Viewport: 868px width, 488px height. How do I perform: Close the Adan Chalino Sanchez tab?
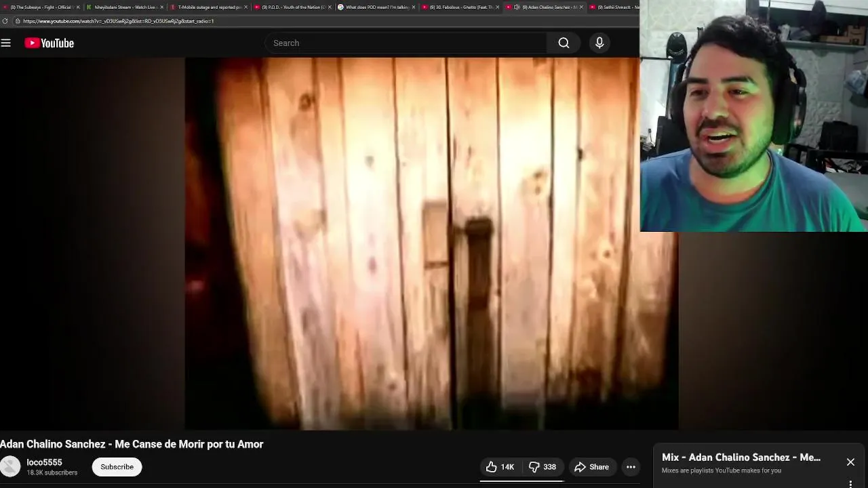(582, 7)
